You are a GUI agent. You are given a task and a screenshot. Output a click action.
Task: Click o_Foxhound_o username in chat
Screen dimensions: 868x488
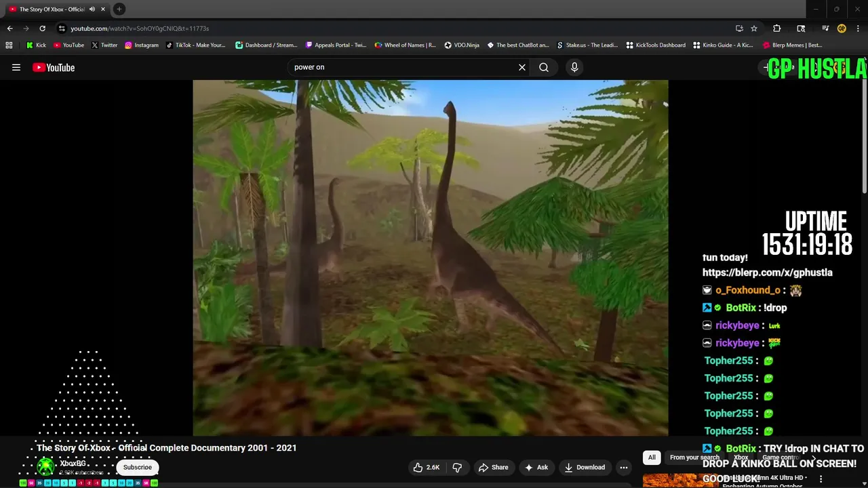pyautogui.click(x=747, y=290)
